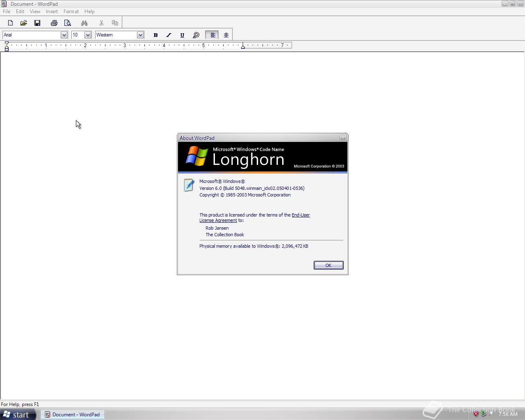Click the Start button
Image resolution: width=525 pixels, height=420 pixels.
pyautogui.click(x=18, y=415)
